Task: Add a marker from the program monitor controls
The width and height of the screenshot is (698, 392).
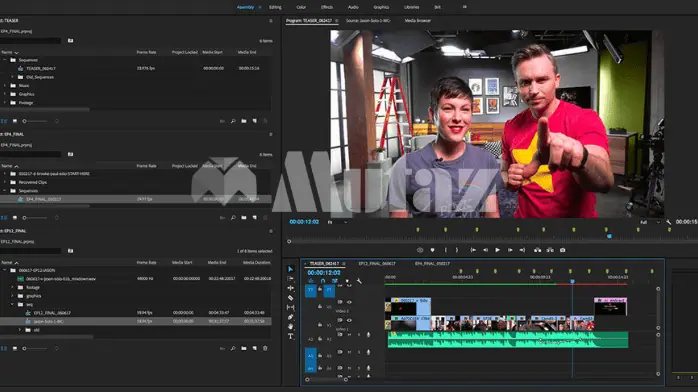Action: coord(432,250)
